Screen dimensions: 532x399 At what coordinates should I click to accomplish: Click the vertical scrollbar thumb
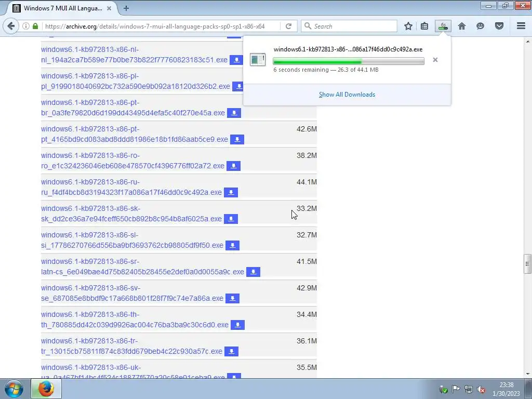click(527, 264)
